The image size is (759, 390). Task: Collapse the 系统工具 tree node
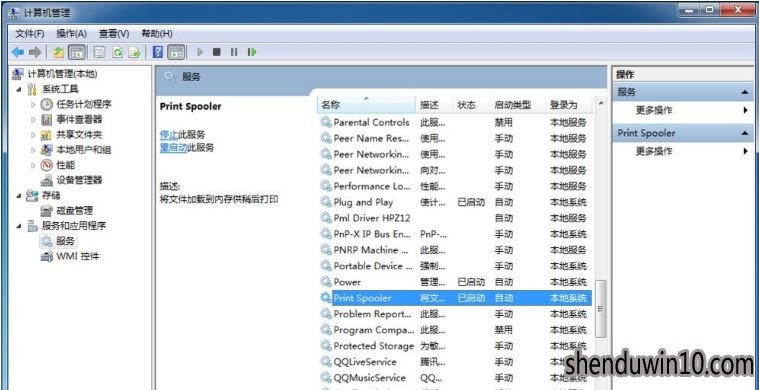point(19,90)
